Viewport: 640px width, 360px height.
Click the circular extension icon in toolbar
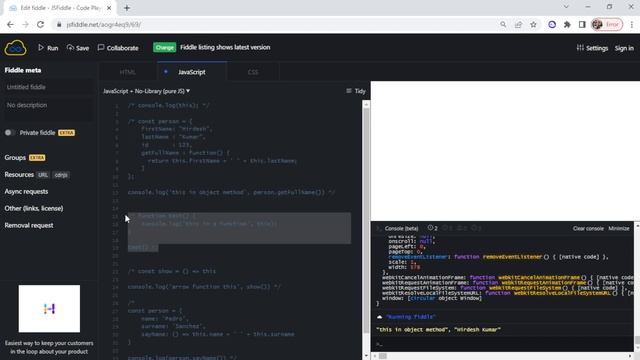552,24
